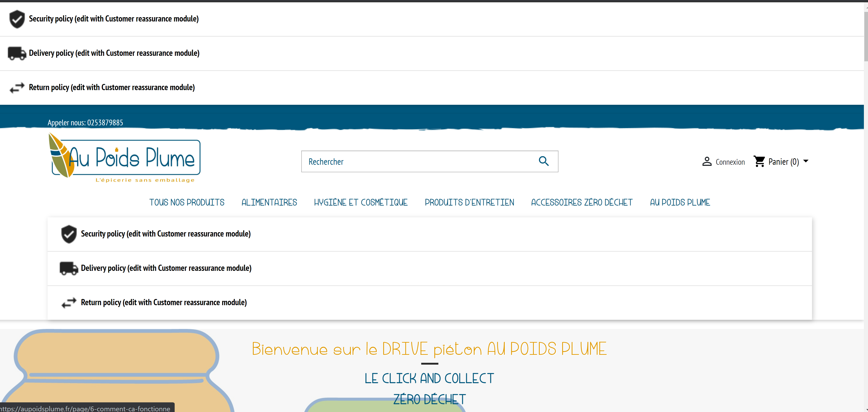The width and height of the screenshot is (868, 412).
Task: Expand the Panier cart dropdown arrow
Action: 806,161
